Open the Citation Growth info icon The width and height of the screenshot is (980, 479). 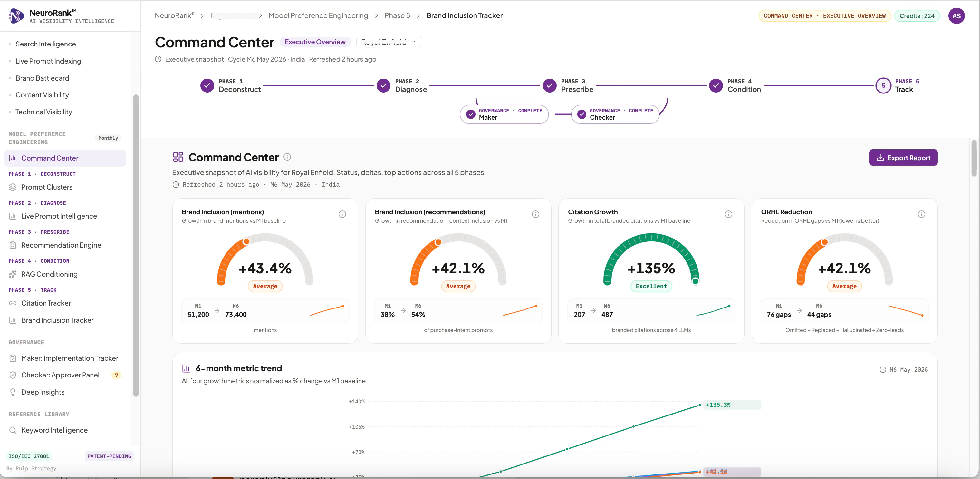pyautogui.click(x=728, y=214)
